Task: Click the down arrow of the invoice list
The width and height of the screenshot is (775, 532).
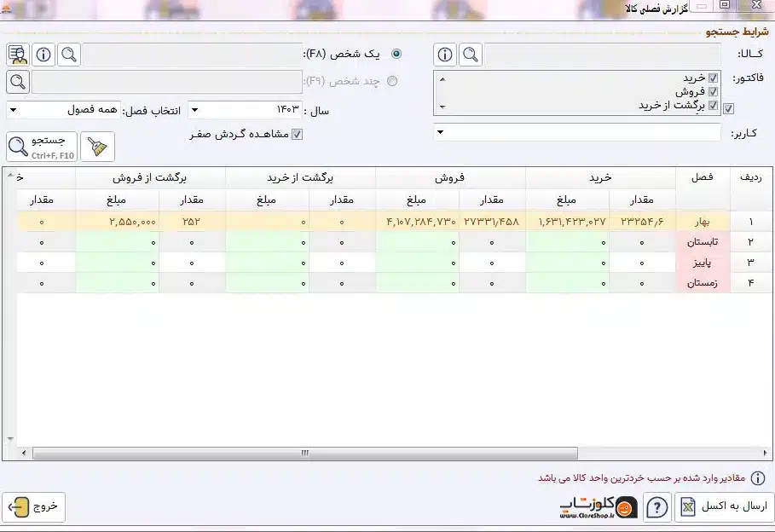Action: click(442, 107)
